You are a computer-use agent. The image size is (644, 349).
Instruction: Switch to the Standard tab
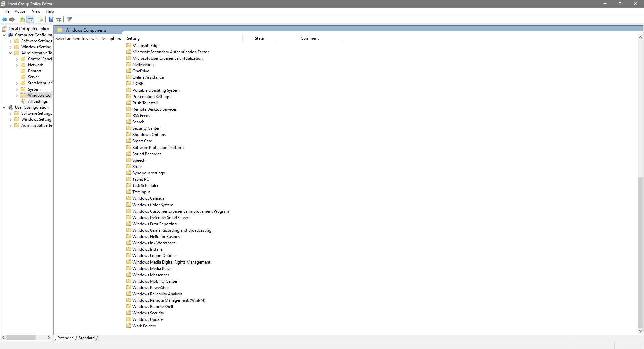point(87,338)
